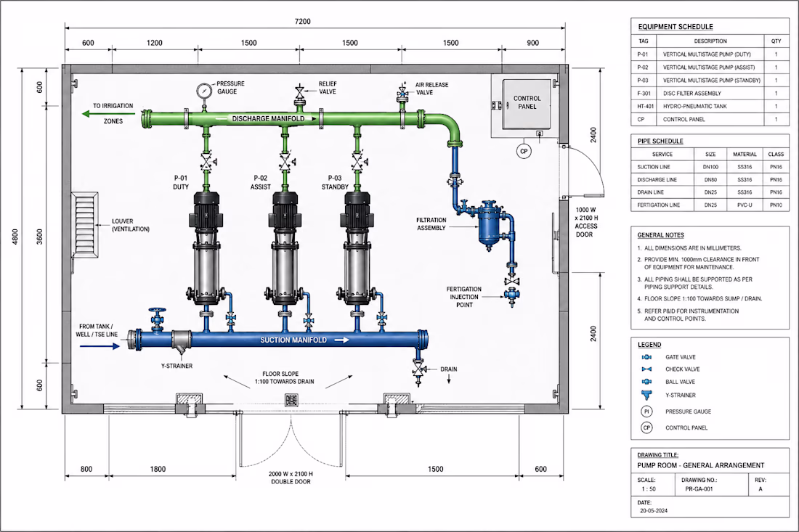Select the FROM TANK / WELL / TSE LINE label

click(x=97, y=330)
